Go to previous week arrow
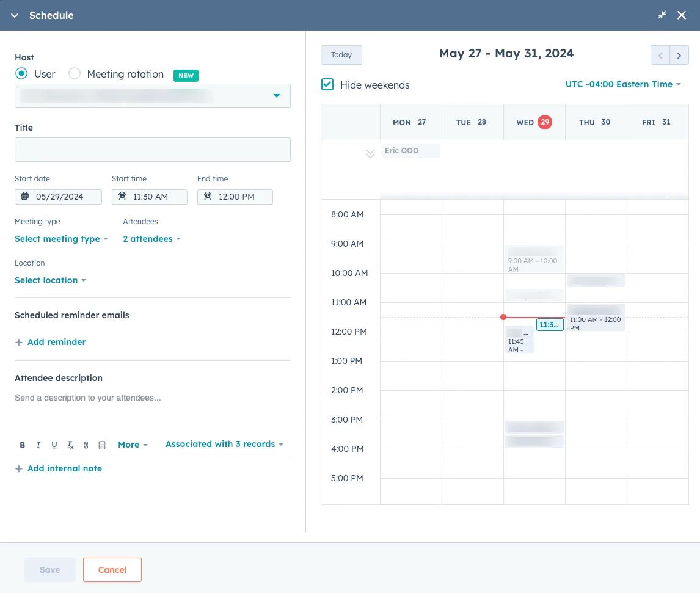 click(660, 56)
